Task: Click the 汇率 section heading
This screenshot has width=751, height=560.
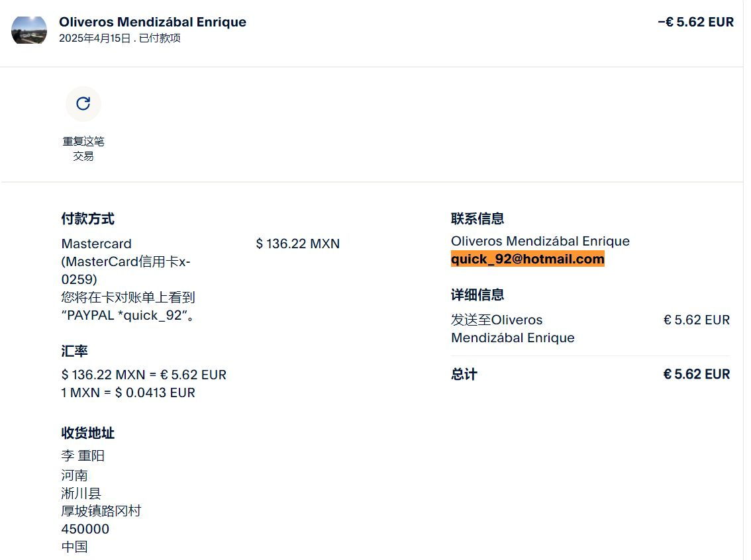Action: (74, 351)
